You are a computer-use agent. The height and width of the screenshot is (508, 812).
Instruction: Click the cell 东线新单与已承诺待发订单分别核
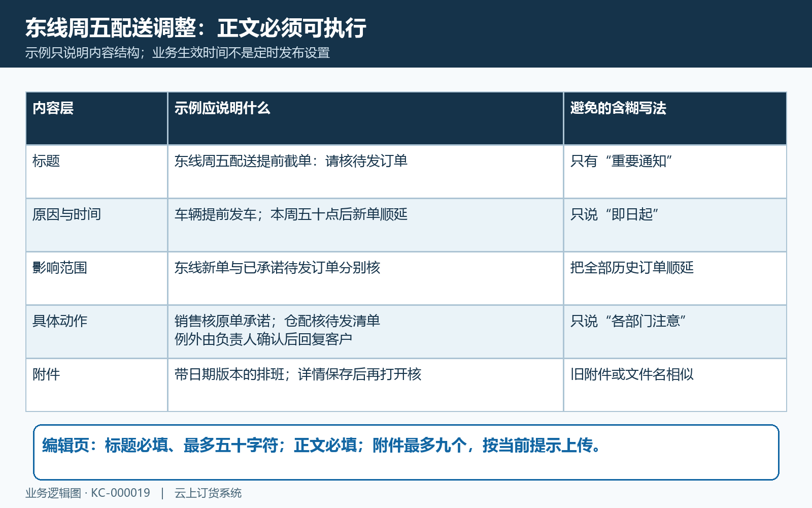coord(365,278)
